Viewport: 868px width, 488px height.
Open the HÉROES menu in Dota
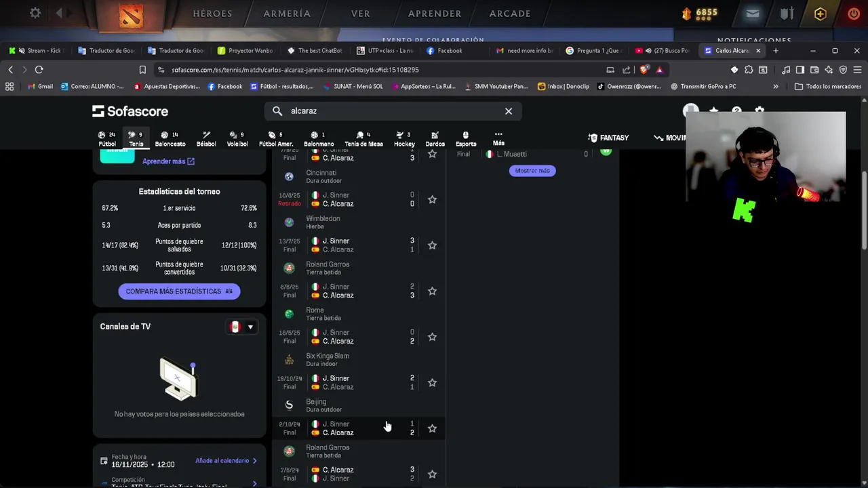coord(212,14)
